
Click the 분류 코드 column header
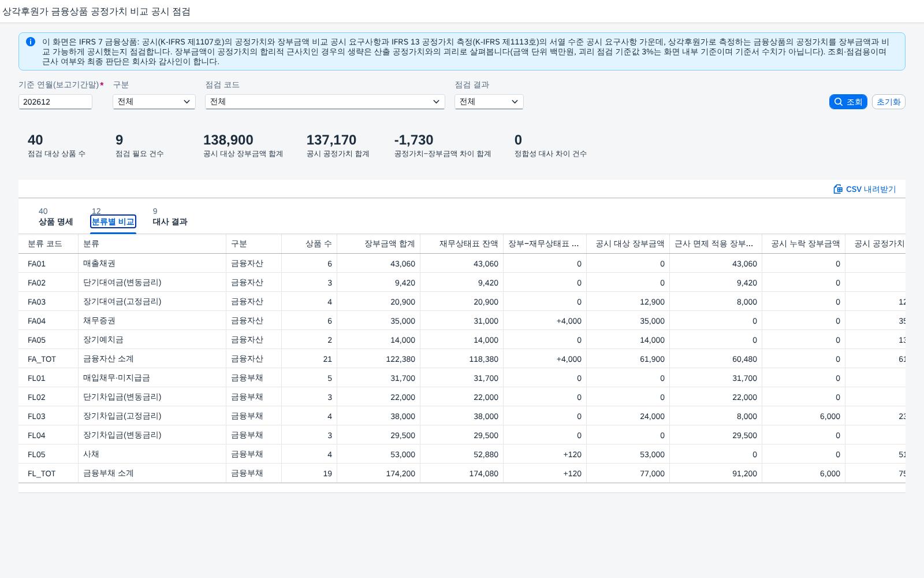[49, 244]
